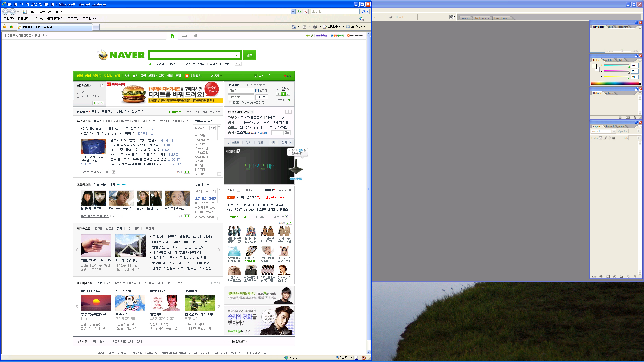Click the 아이디 username input field

[x=241, y=91]
